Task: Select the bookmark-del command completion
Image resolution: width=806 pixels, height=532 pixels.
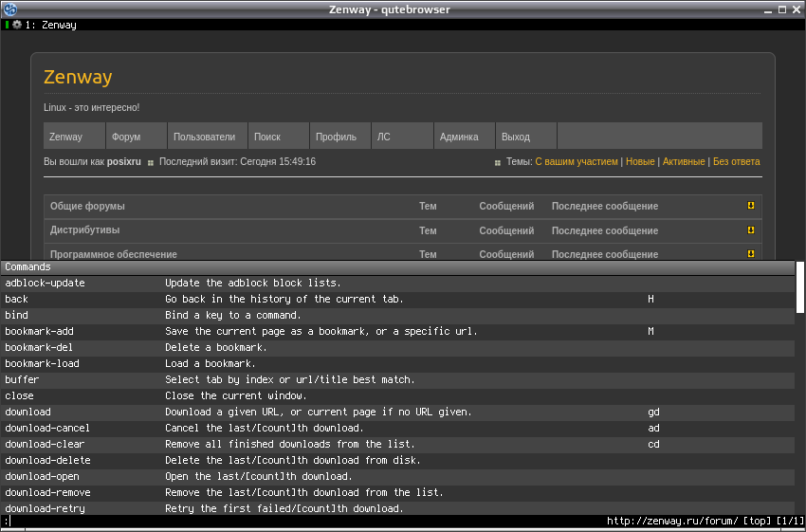Action: pyautogui.click(x=397, y=347)
